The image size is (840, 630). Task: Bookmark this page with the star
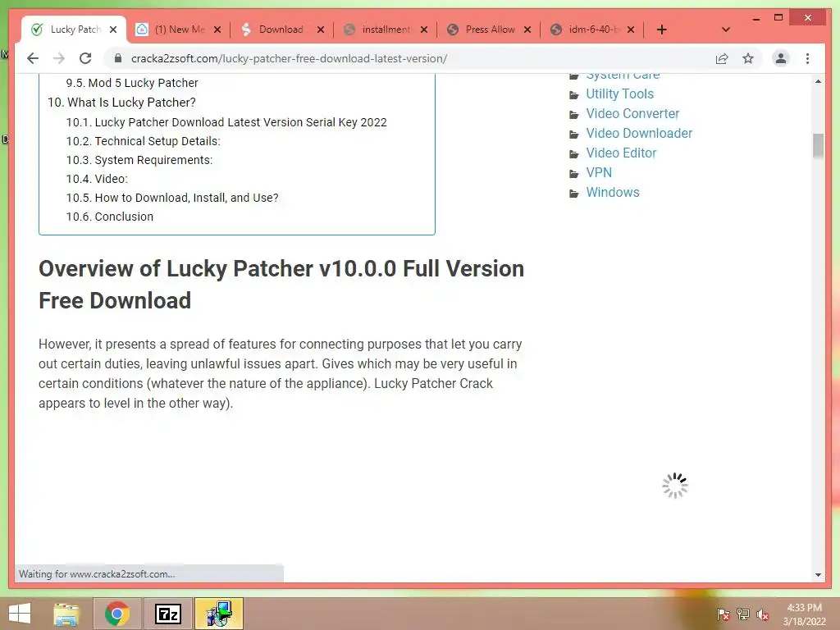click(x=748, y=58)
